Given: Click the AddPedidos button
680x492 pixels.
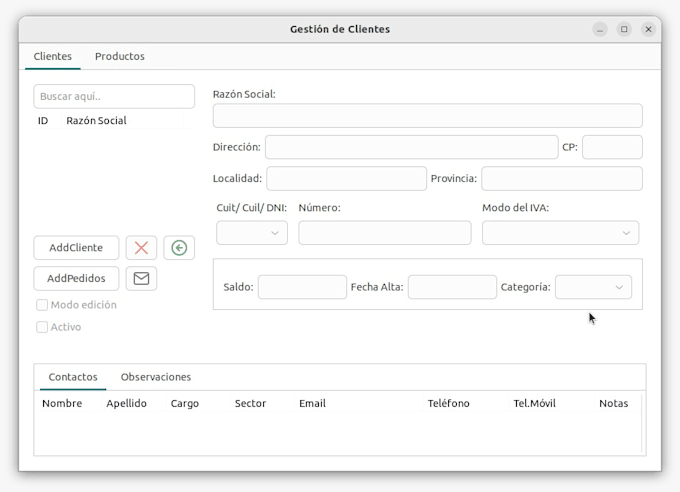Looking at the screenshot, I should pyautogui.click(x=76, y=278).
